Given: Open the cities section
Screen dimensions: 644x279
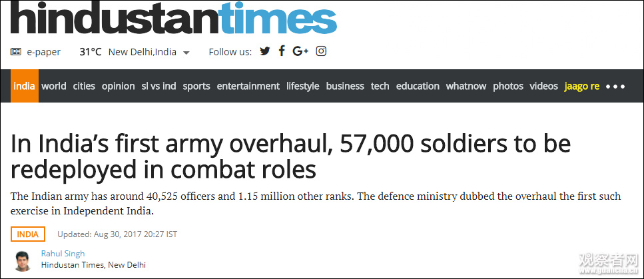Looking at the screenshot, I should pos(84,86).
